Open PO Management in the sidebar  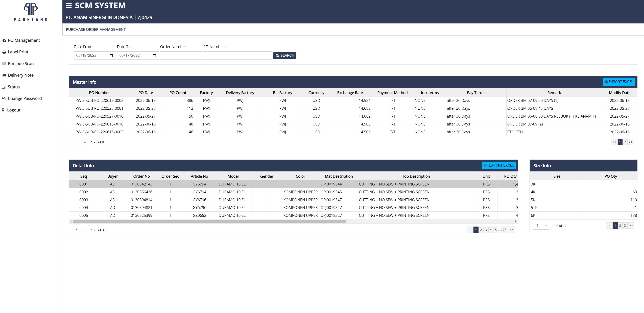tap(24, 40)
